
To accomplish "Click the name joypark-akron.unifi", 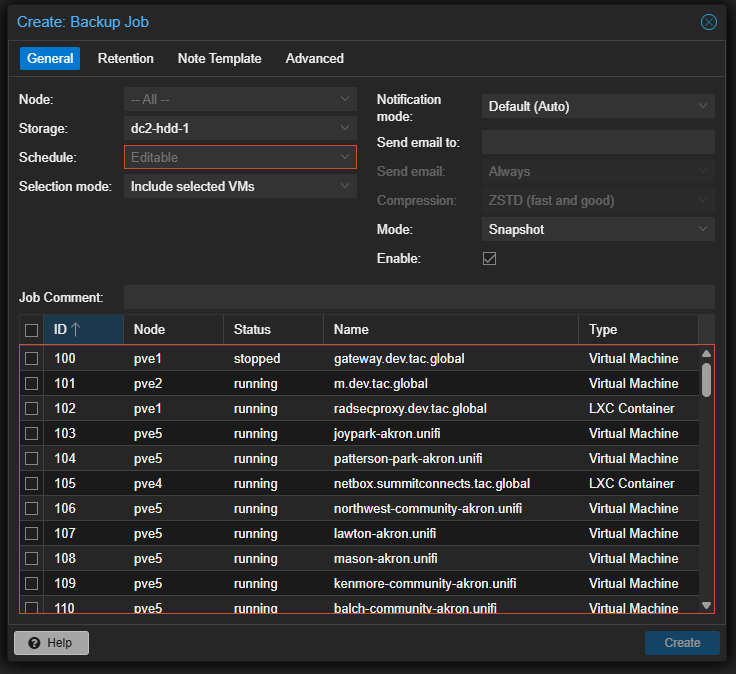I will coord(387,433).
